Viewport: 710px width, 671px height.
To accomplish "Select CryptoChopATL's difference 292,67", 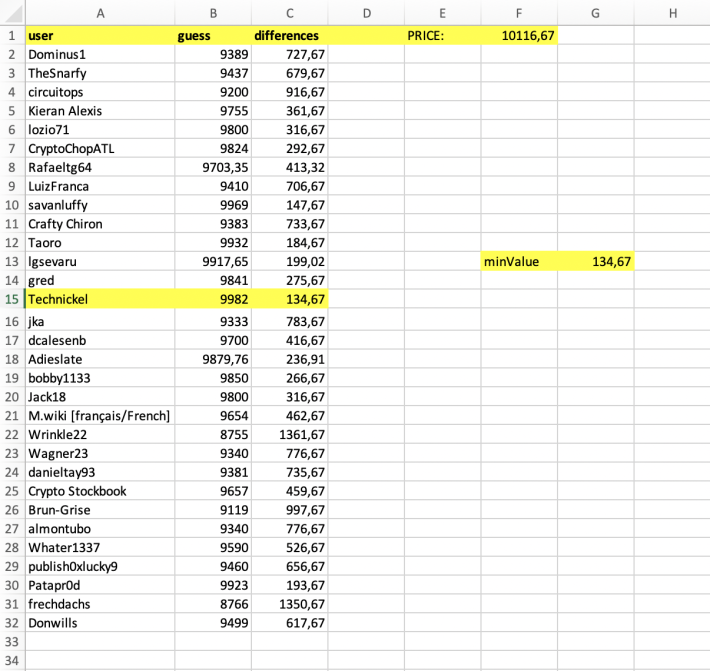I will click(289, 149).
